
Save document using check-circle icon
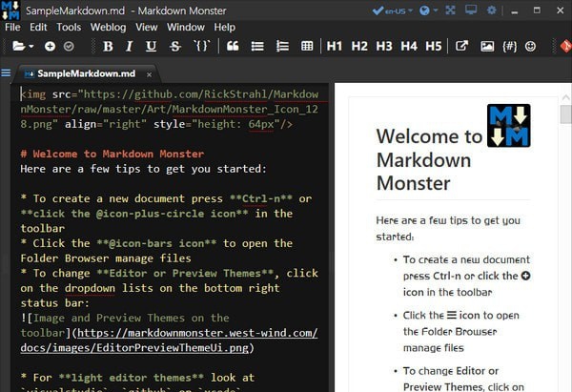(69, 47)
